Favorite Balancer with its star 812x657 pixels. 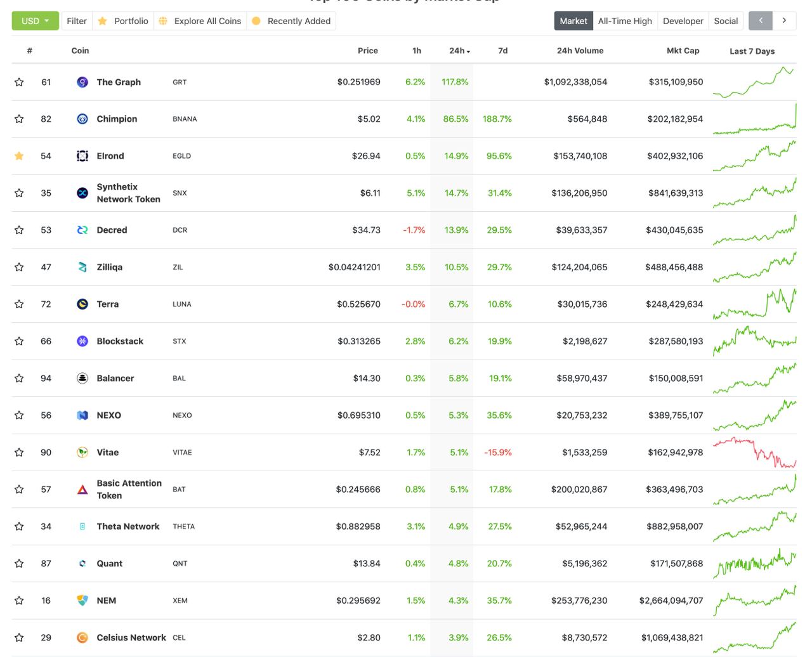tap(19, 378)
